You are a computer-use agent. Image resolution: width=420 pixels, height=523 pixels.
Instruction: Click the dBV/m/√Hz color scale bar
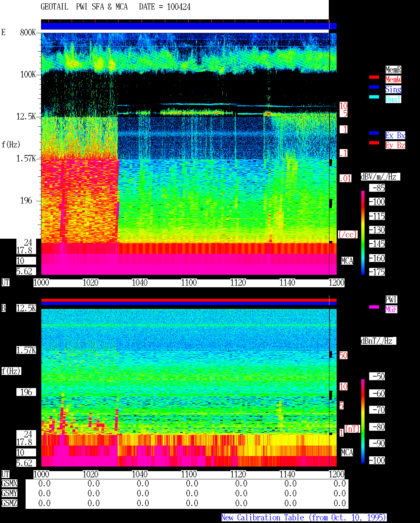tap(363, 232)
